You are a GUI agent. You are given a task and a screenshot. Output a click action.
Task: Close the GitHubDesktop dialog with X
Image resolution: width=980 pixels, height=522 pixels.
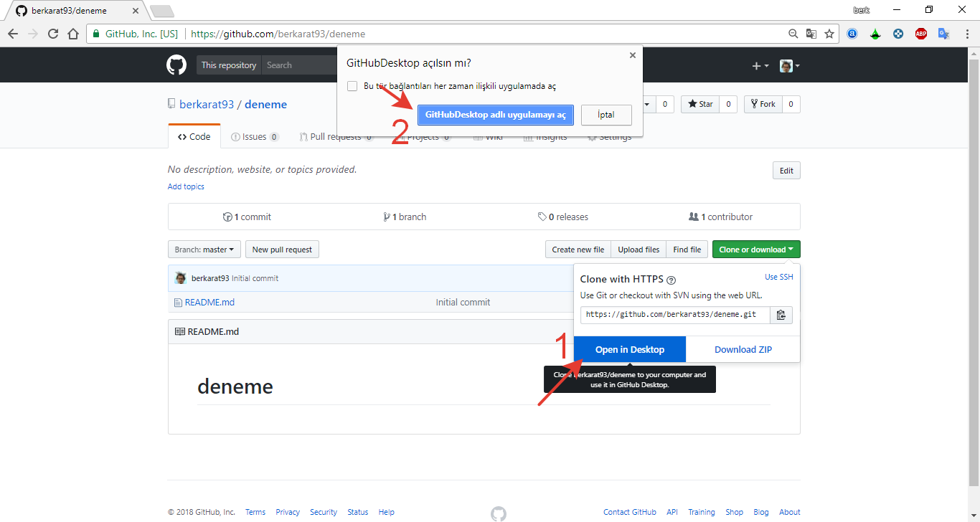(x=632, y=54)
